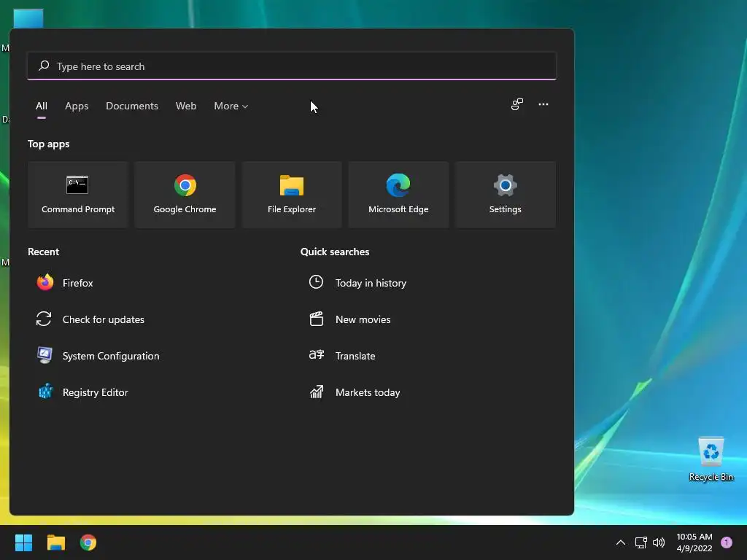Image resolution: width=747 pixels, height=560 pixels.
Task: Open Recycle Bin on desktop
Action: (x=711, y=459)
